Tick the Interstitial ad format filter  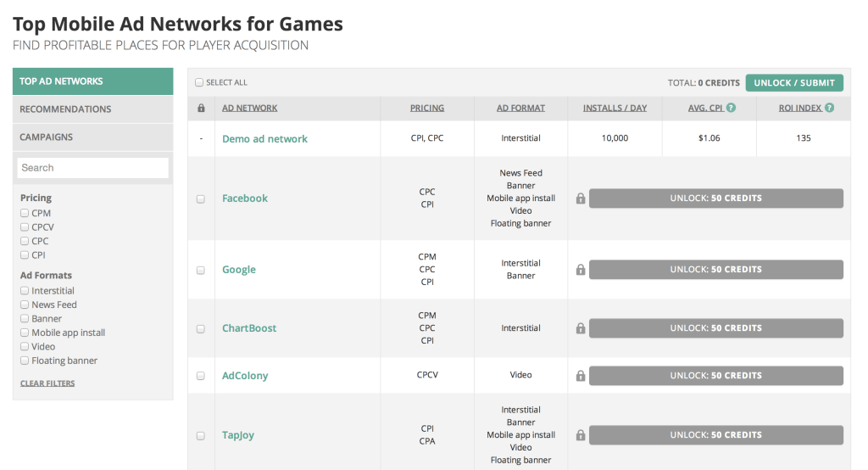[25, 291]
